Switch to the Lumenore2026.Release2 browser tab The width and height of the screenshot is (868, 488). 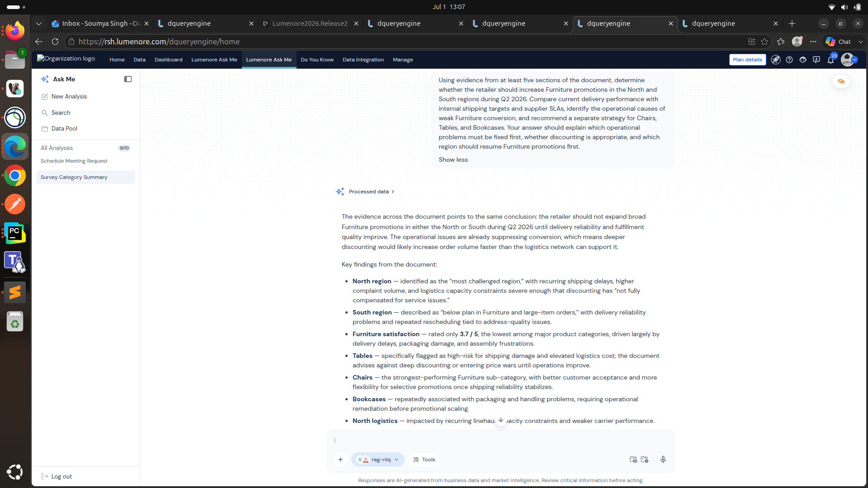(310, 23)
